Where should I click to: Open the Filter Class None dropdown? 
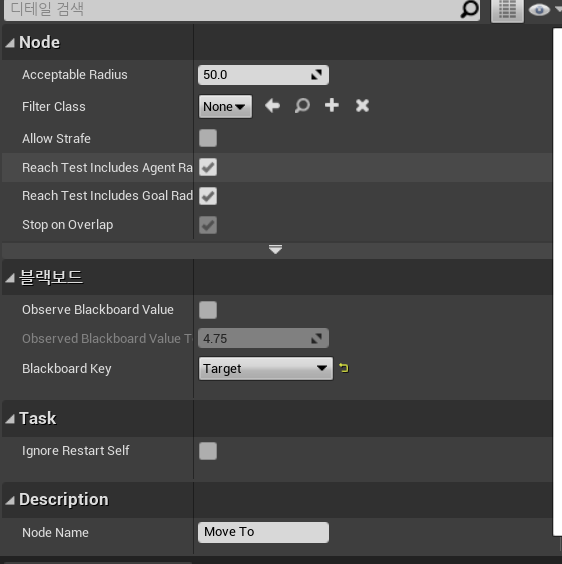(x=225, y=106)
